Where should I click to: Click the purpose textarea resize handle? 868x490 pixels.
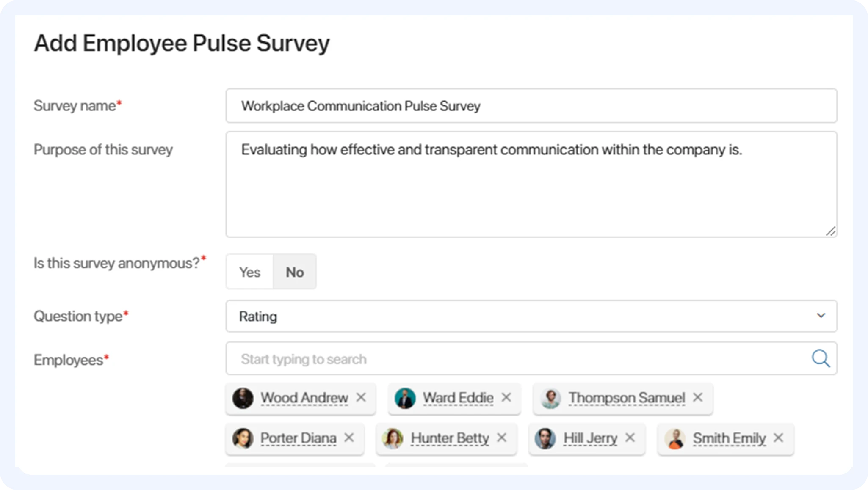831,231
